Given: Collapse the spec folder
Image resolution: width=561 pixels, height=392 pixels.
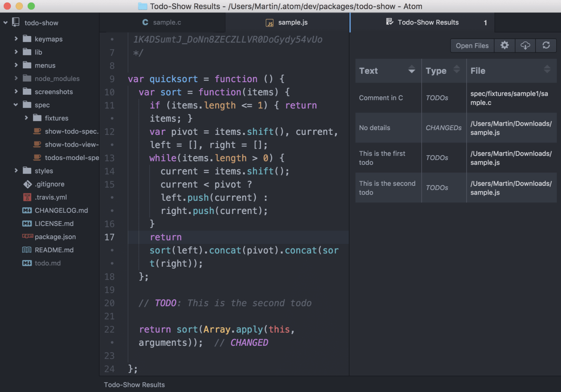Looking at the screenshot, I should pos(16,105).
